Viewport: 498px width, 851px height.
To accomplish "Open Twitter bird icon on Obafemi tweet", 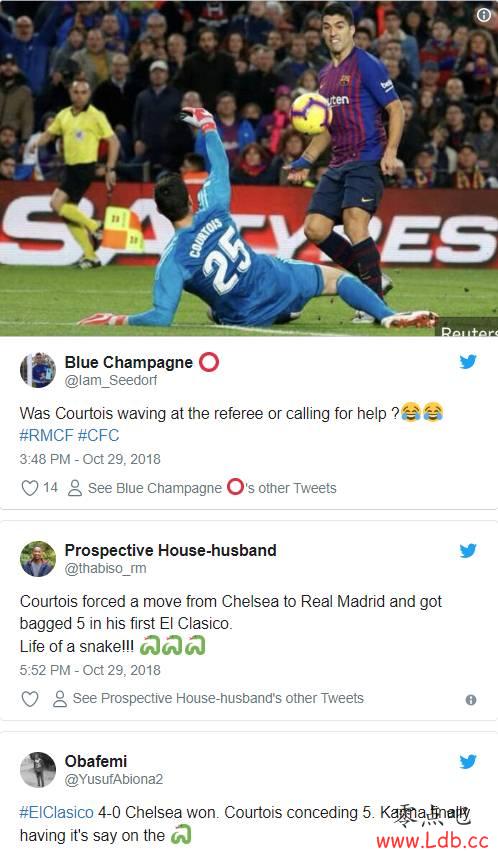I will 468,762.
